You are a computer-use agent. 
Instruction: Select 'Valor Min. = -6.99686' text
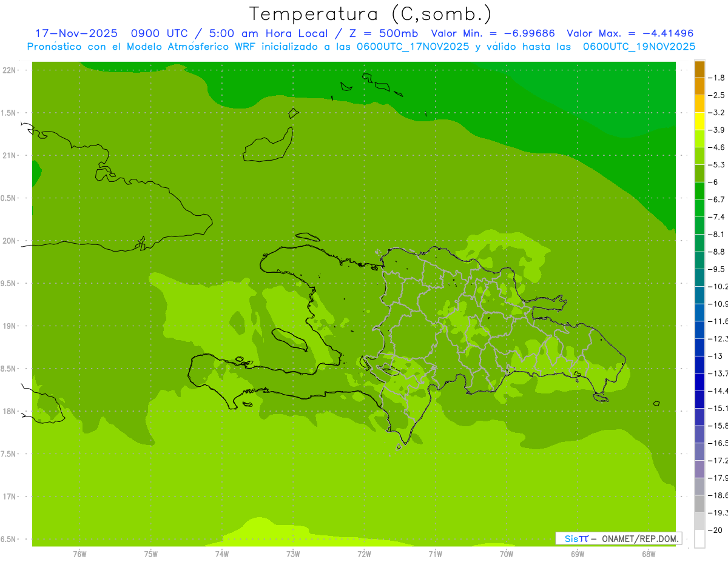pos(493,33)
